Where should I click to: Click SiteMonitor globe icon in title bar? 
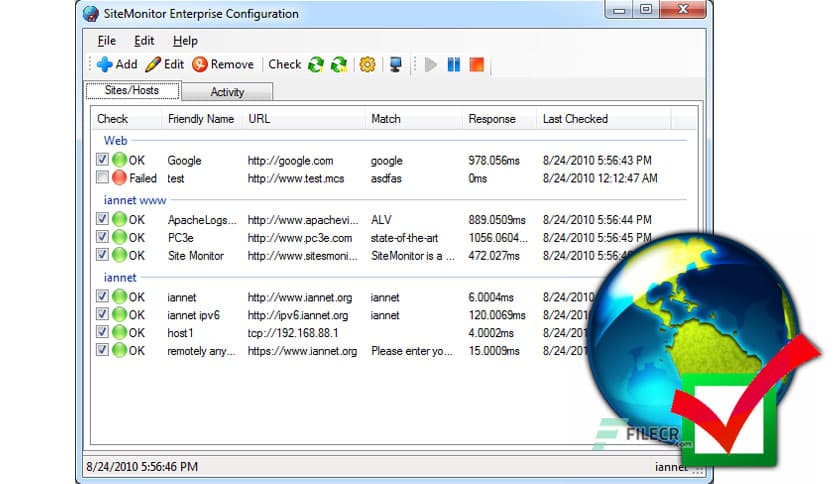tap(91, 13)
